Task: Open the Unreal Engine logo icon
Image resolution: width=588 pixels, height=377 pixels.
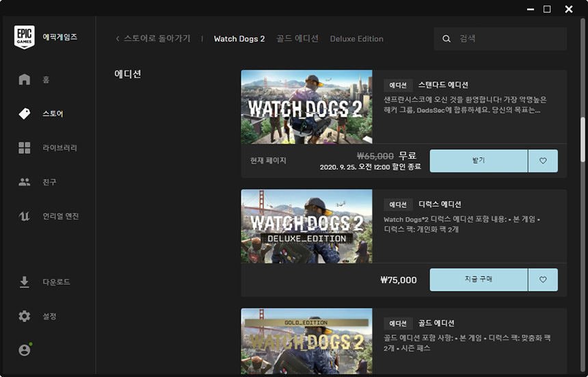Action: coord(25,216)
